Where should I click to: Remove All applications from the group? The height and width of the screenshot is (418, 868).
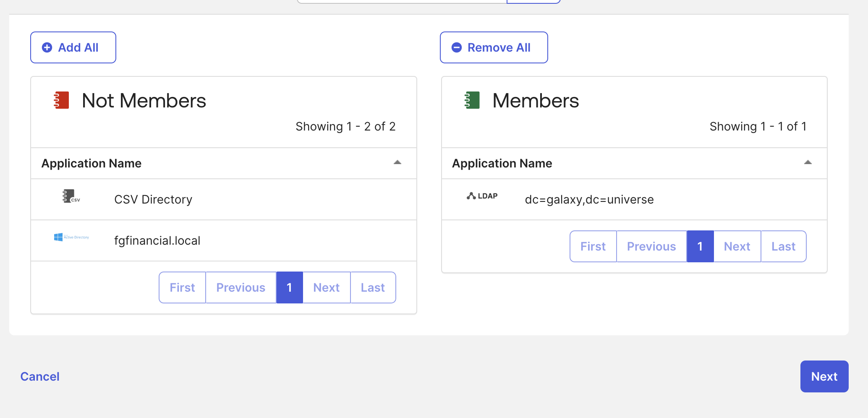(494, 47)
